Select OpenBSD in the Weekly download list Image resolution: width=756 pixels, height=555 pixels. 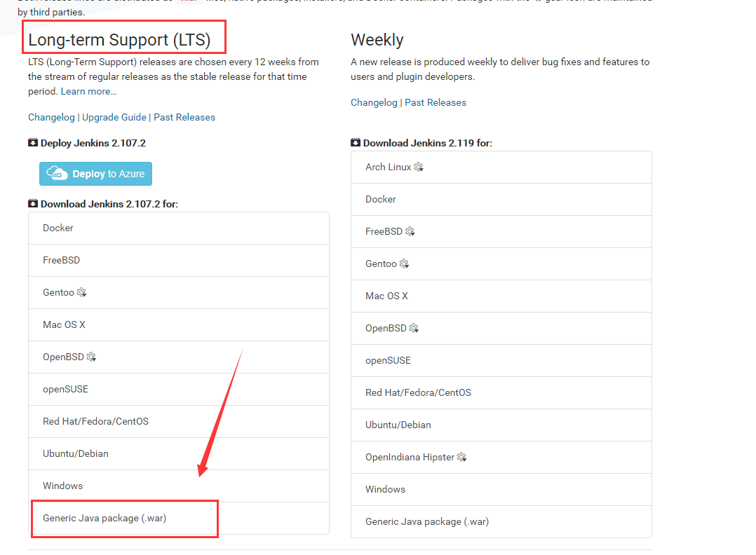pos(501,329)
